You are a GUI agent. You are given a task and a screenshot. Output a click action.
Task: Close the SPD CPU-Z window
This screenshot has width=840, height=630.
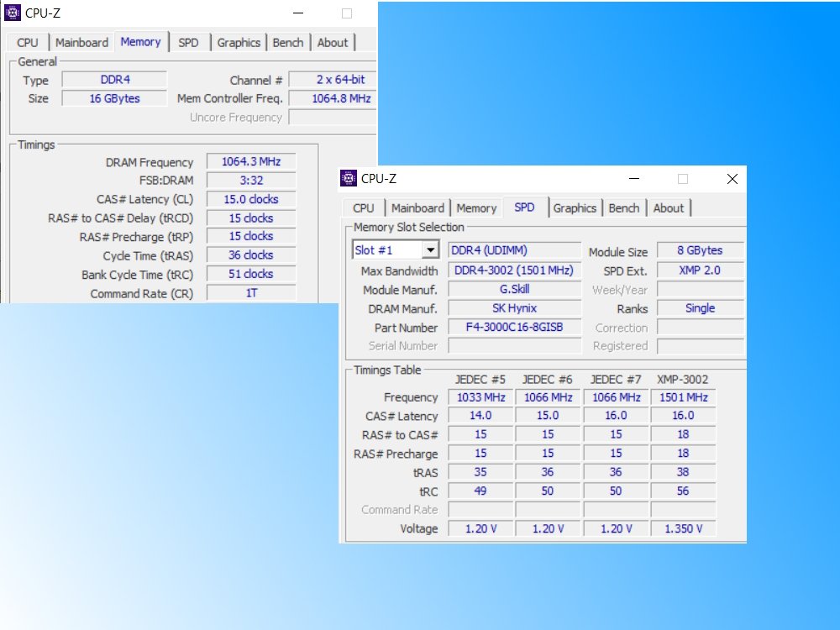coord(732,178)
